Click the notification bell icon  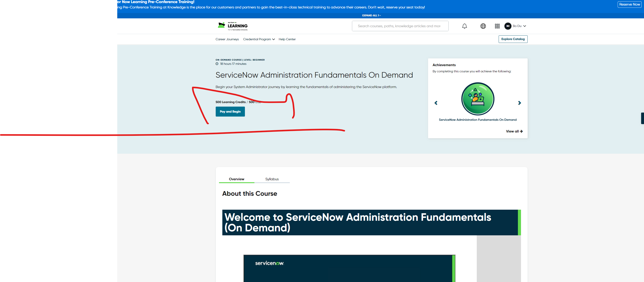click(464, 26)
